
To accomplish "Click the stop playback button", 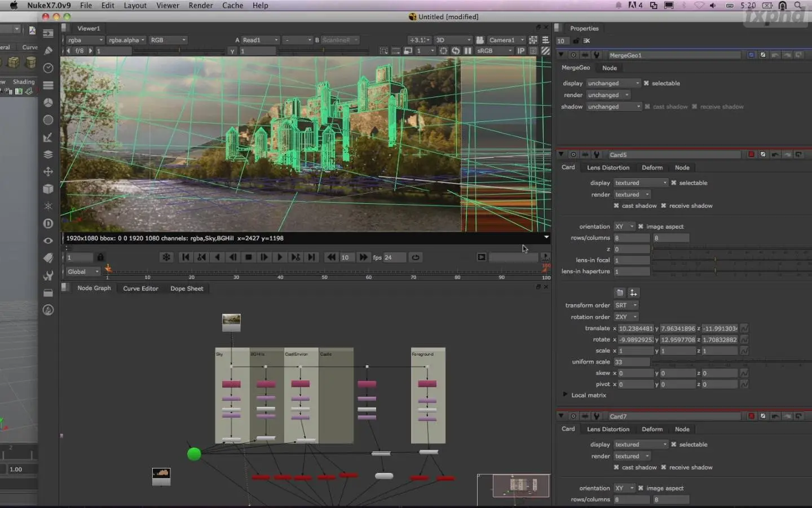I will click(249, 257).
